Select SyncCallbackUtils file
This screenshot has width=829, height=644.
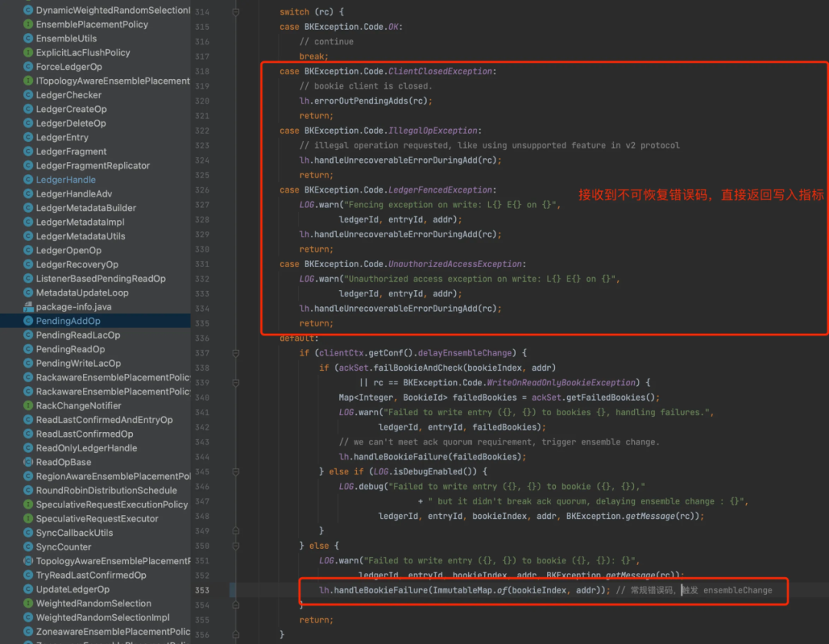click(x=74, y=533)
